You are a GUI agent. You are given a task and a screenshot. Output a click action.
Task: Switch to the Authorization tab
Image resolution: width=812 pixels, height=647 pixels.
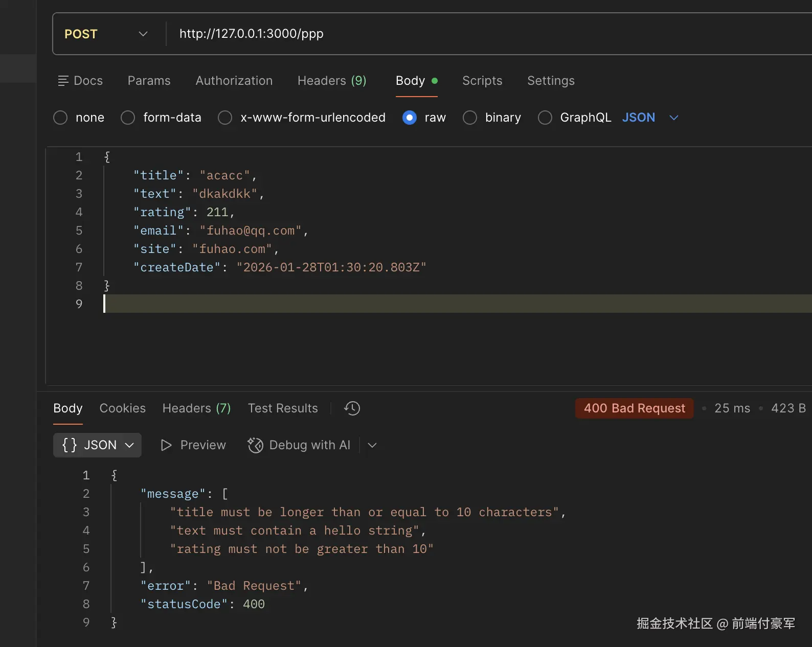234,81
